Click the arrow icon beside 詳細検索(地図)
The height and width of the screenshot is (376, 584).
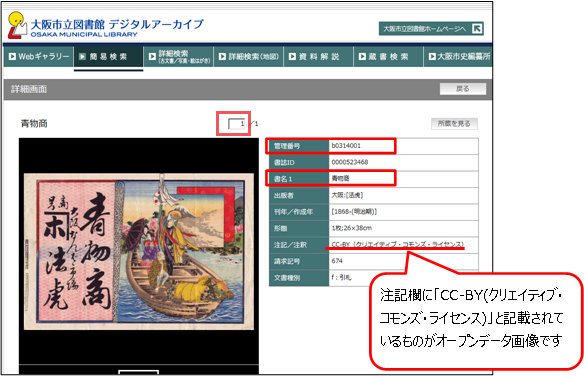click(x=222, y=57)
